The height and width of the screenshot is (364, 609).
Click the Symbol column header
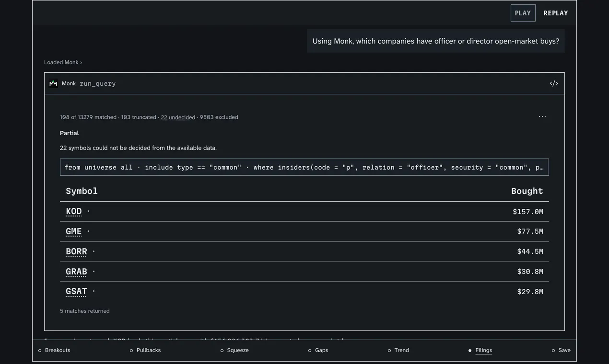click(82, 191)
